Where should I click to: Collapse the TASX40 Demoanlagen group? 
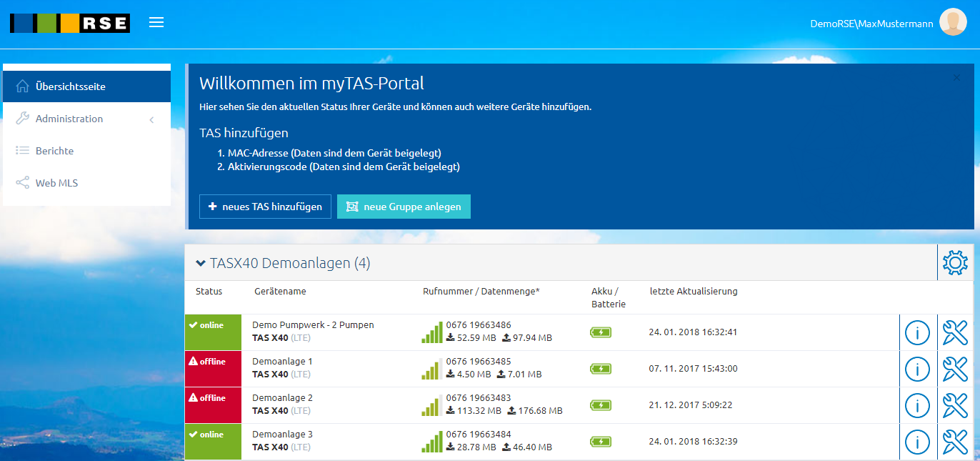[201, 263]
